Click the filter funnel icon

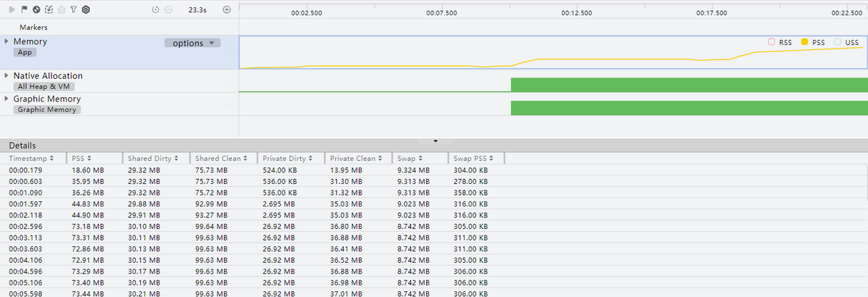pyautogui.click(x=73, y=9)
